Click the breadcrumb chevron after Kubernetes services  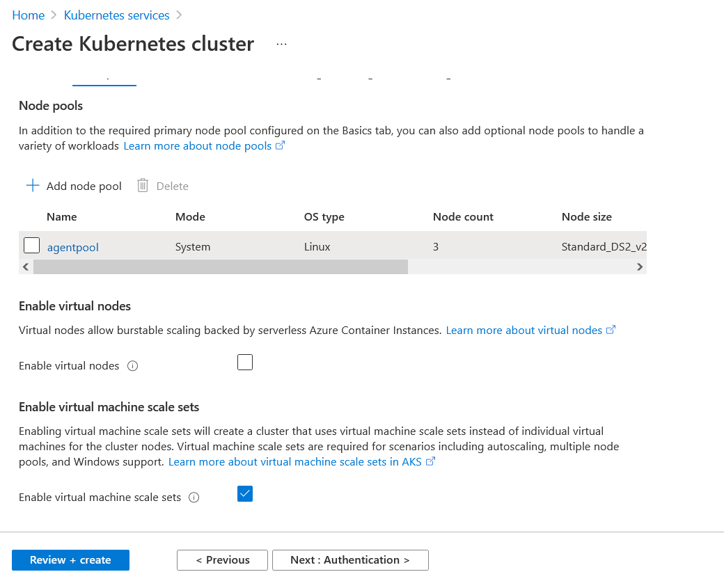coord(179,15)
